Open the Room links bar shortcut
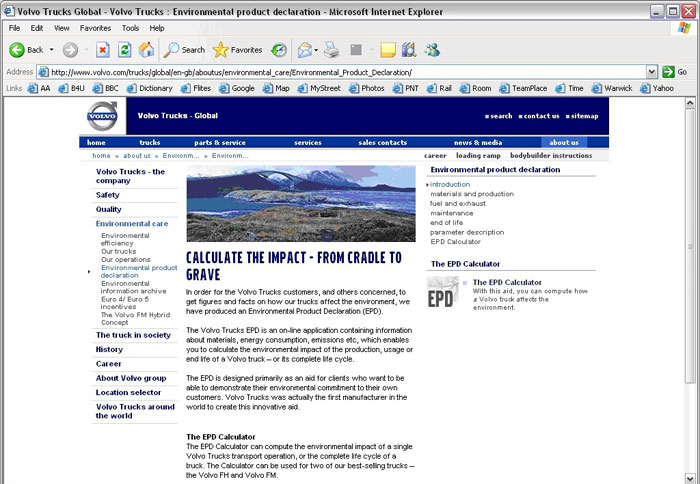This screenshot has height=484, width=700. [475, 88]
